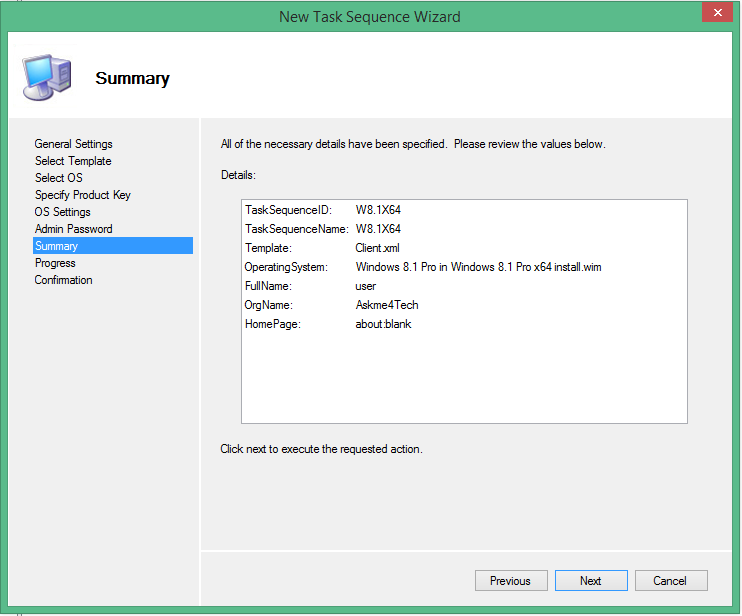Viewport: 742px width, 616px height.
Task: Select the HomePage value about:blank
Action: (x=383, y=324)
